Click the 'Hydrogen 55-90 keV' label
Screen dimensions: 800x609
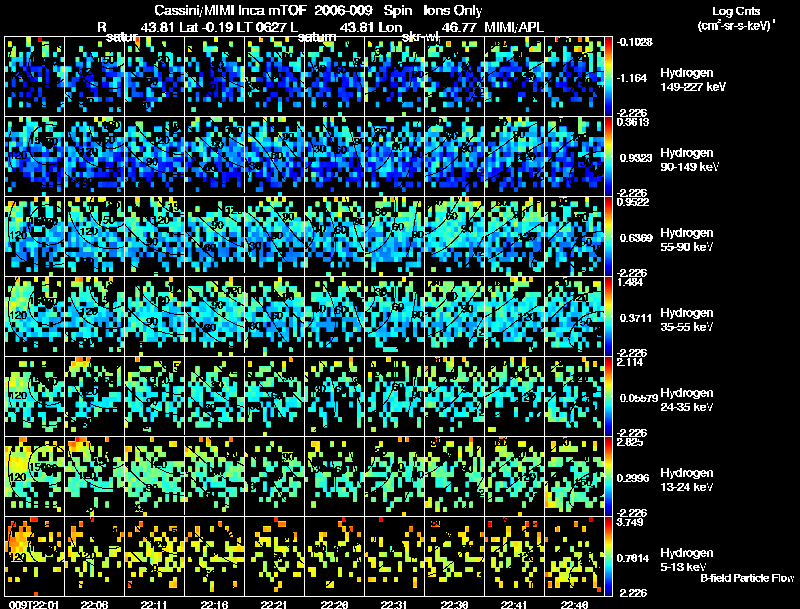pos(686,240)
